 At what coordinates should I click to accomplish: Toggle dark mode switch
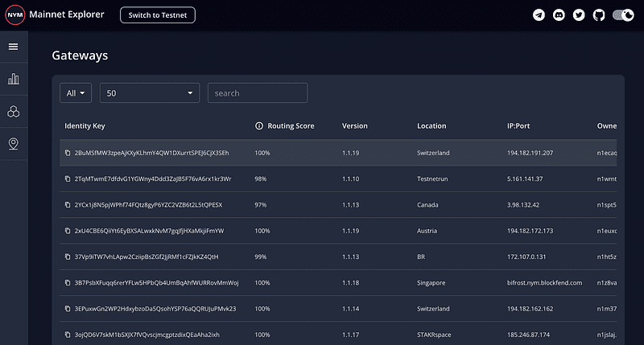pos(623,15)
